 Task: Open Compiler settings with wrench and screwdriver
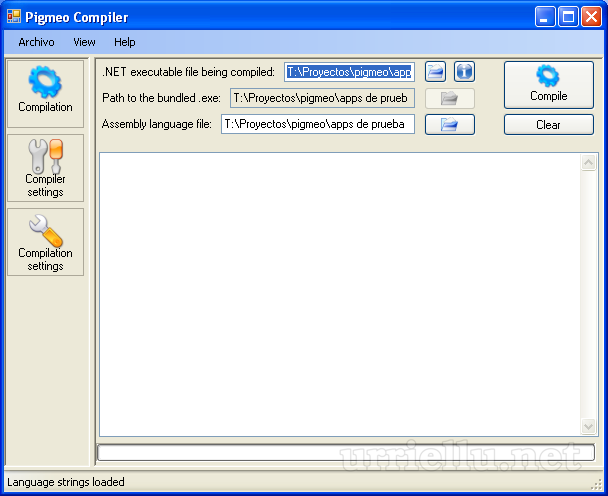45,168
